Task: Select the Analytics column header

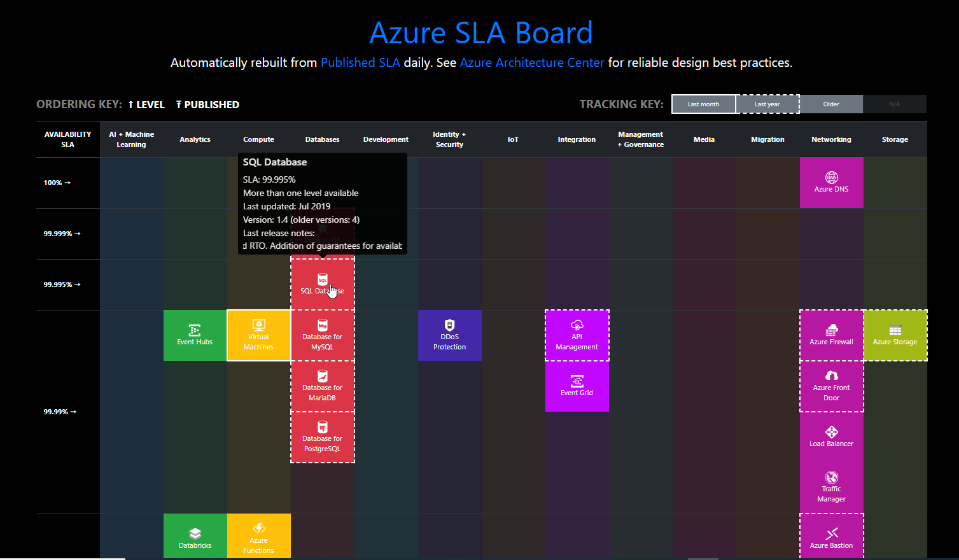Action: (195, 139)
